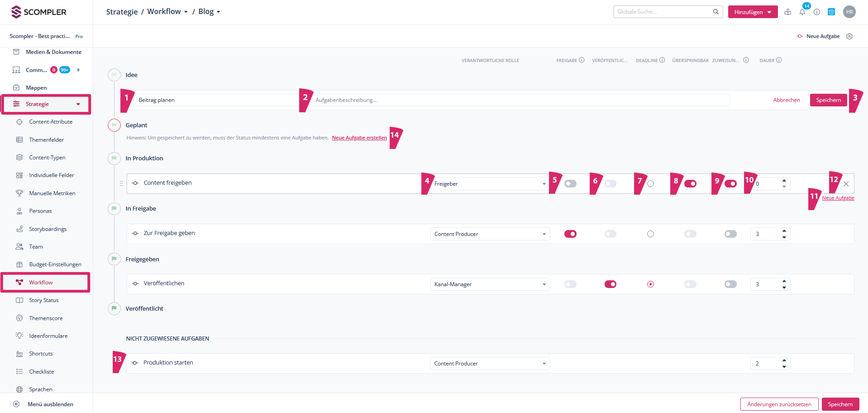The width and height of the screenshot is (868, 413).
Task: Grab drag handle of Content freigeben row
Action: click(x=121, y=183)
